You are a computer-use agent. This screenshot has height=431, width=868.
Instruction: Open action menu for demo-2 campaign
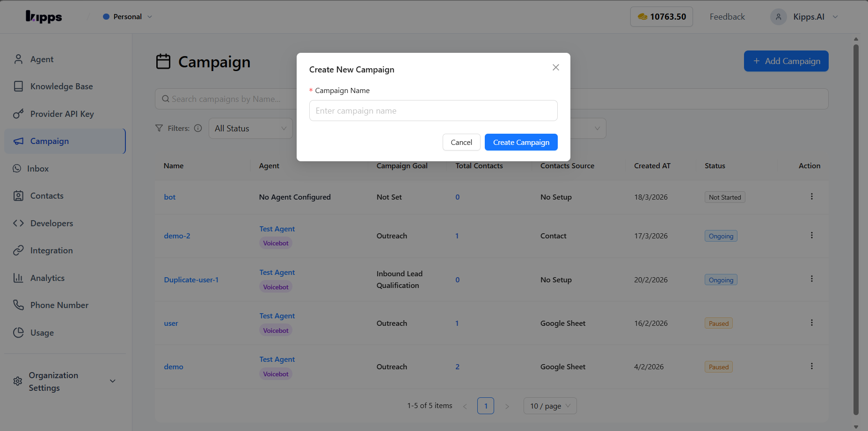(812, 235)
